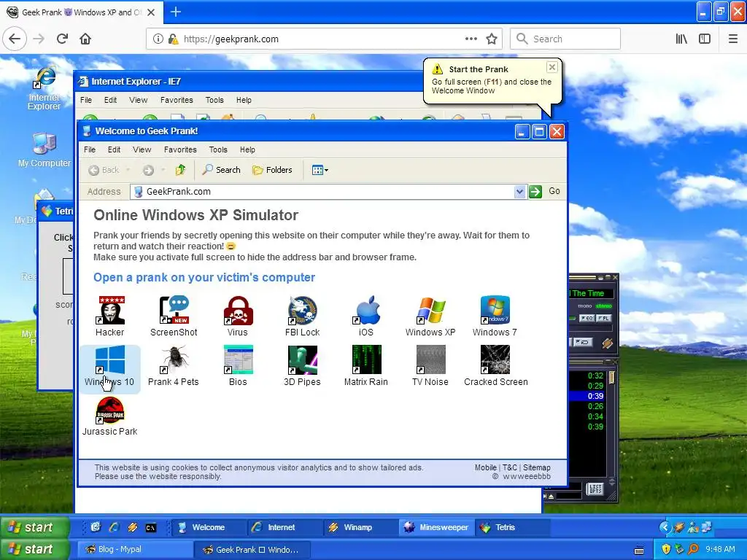The image size is (747, 560).
Task: Launch the Windows XP prank icon
Action: pos(430,316)
